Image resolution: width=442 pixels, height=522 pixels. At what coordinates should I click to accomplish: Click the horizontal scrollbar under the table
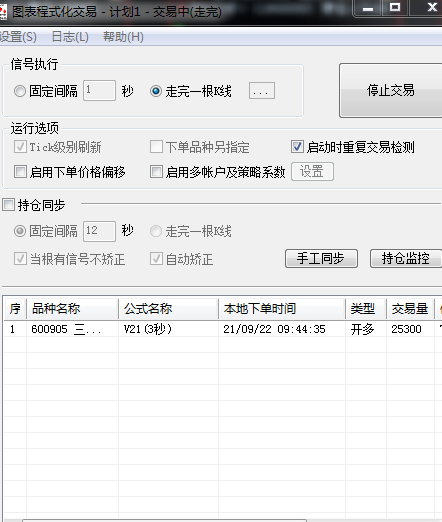click(164, 520)
